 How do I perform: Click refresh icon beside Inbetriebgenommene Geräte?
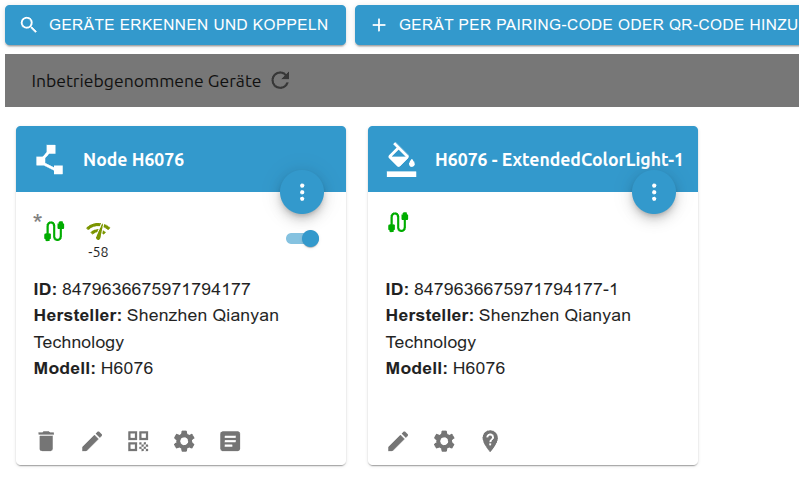(280, 81)
